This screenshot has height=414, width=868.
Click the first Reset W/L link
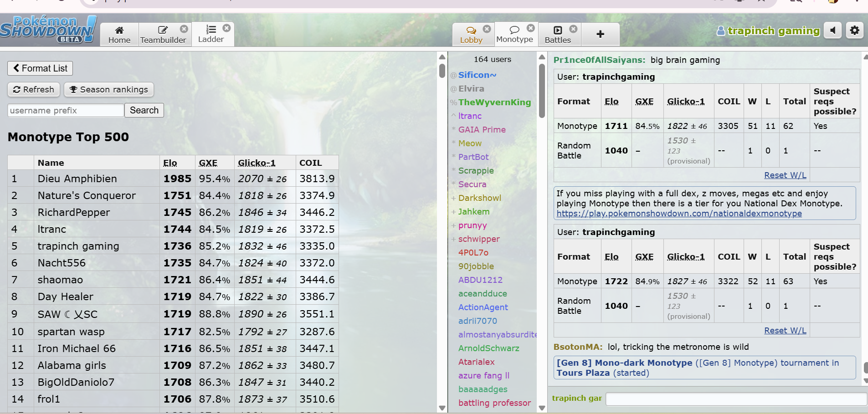point(785,175)
